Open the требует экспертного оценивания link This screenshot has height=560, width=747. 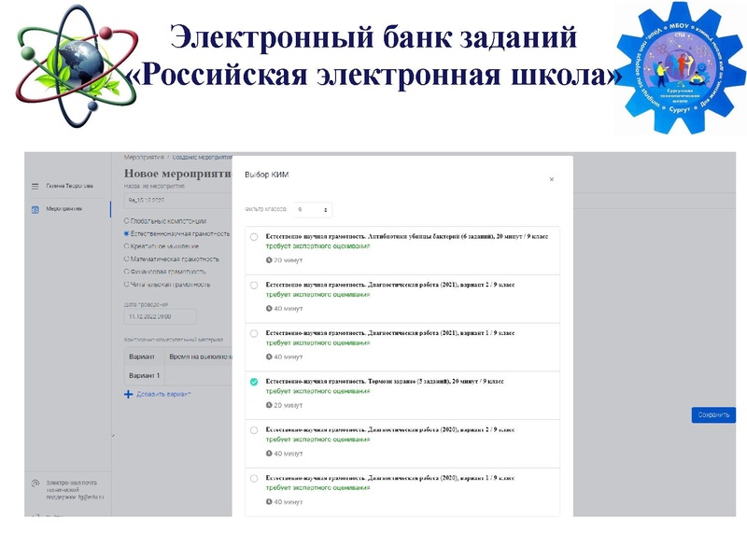click(317, 247)
